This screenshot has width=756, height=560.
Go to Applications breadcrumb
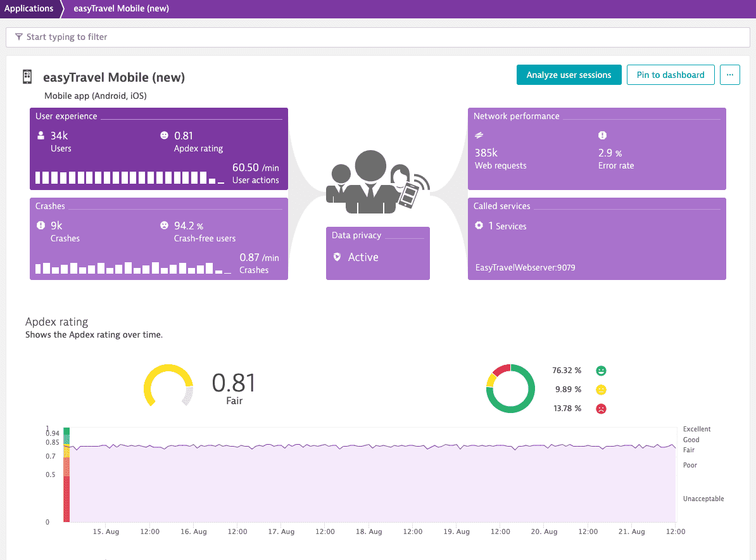(29, 9)
